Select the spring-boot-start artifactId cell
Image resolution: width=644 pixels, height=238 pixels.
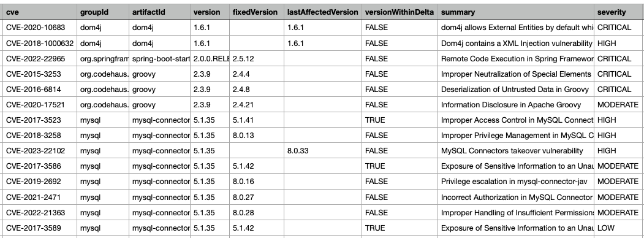click(x=159, y=59)
